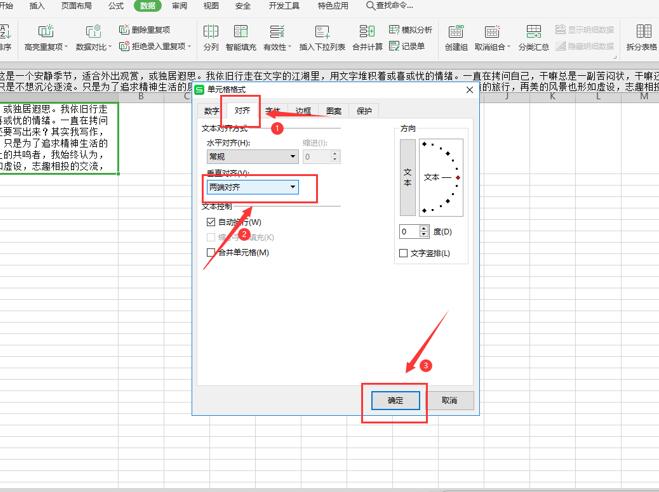Image resolution: width=659 pixels, height=492 pixels.
Task: Switch to the 对齐 alignment tab
Action: click(242, 111)
